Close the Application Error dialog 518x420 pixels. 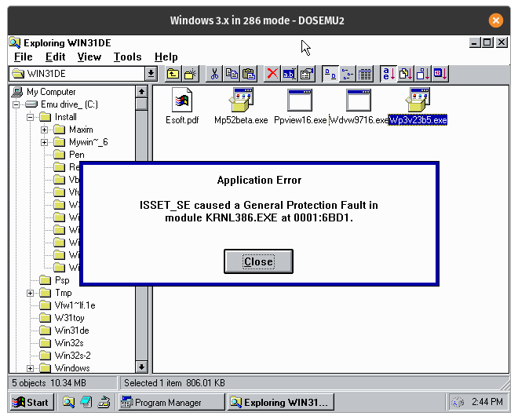click(258, 261)
